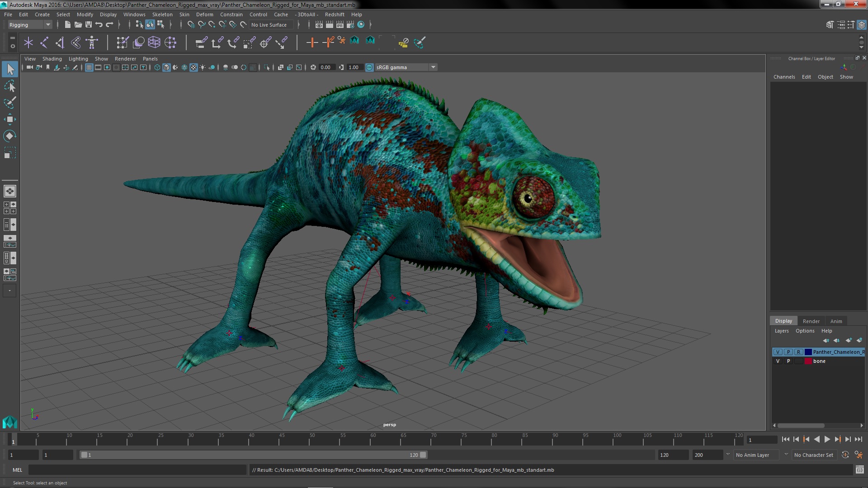
Task: Click the Parent Constraint icon on the shelf
Action: [x=201, y=42]
